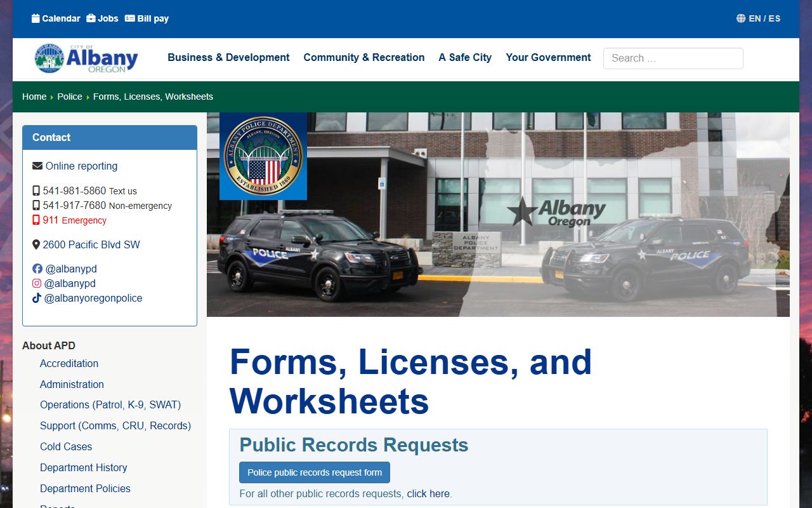Click the Albany Police Department seal badge

(x=263, y=156)
